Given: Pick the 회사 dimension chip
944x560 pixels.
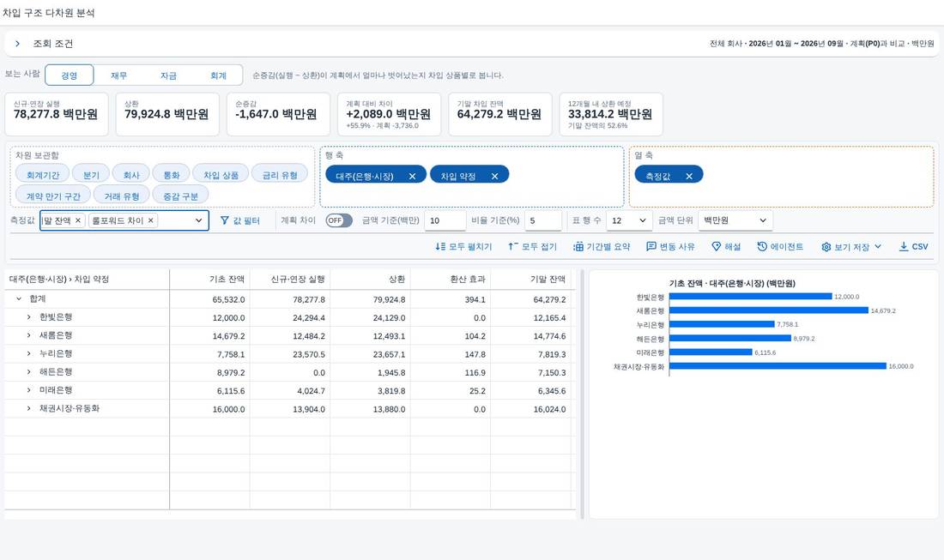Looking at the screenshot, I should [x=131, y=175].
